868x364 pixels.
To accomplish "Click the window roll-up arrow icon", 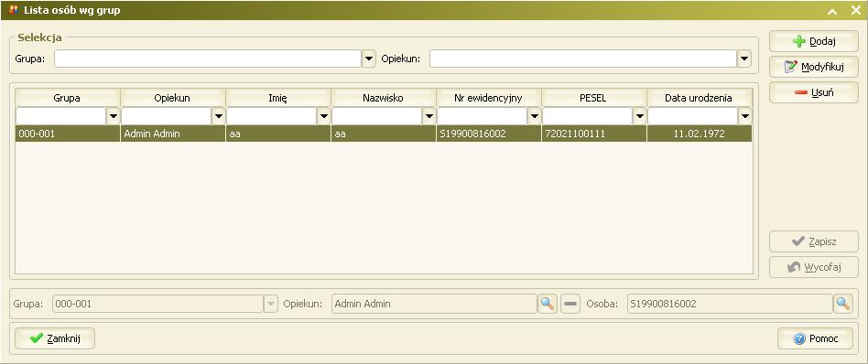I will coord(832,10).
